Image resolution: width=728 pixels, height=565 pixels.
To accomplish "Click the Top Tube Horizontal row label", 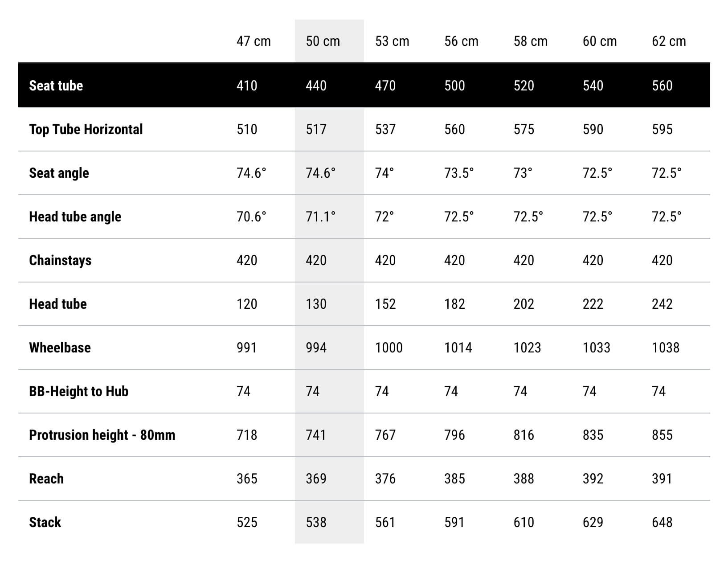I will pyautogui.click(x=86, y=129).
